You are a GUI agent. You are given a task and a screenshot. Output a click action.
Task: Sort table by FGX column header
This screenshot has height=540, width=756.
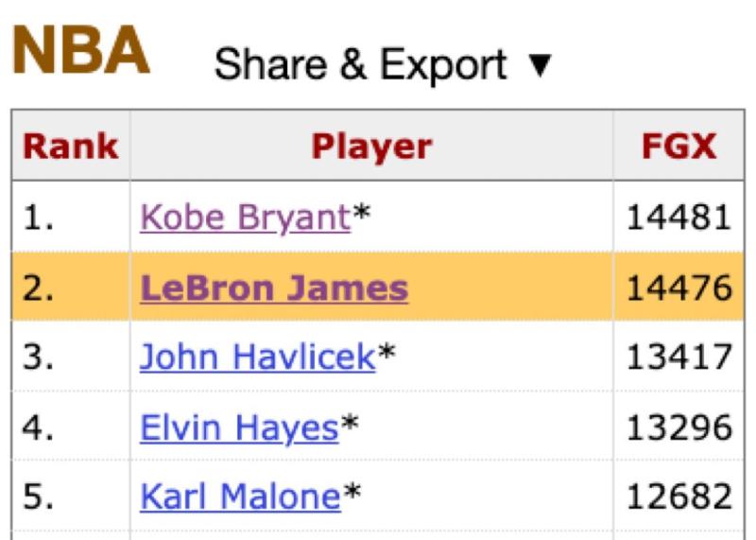coord(679,146)
